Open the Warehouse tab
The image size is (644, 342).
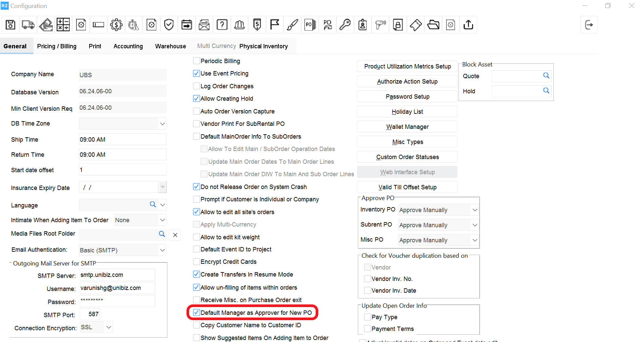(x=170, y=46)
